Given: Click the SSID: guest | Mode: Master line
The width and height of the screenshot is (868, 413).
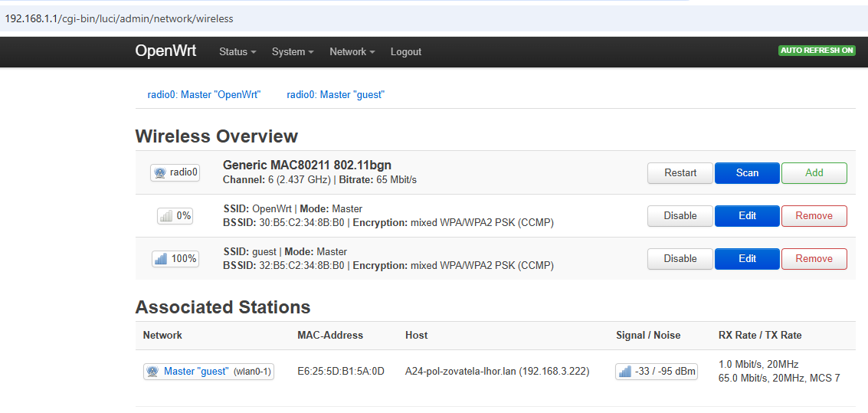Looking at the screenshot, I should pos(285,252).
